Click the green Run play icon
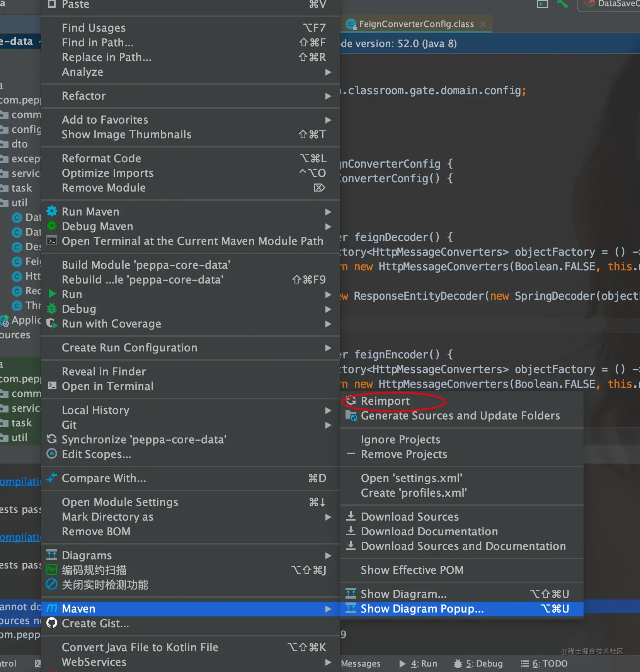This screenshot has height=672, width=640. (52, 294)
